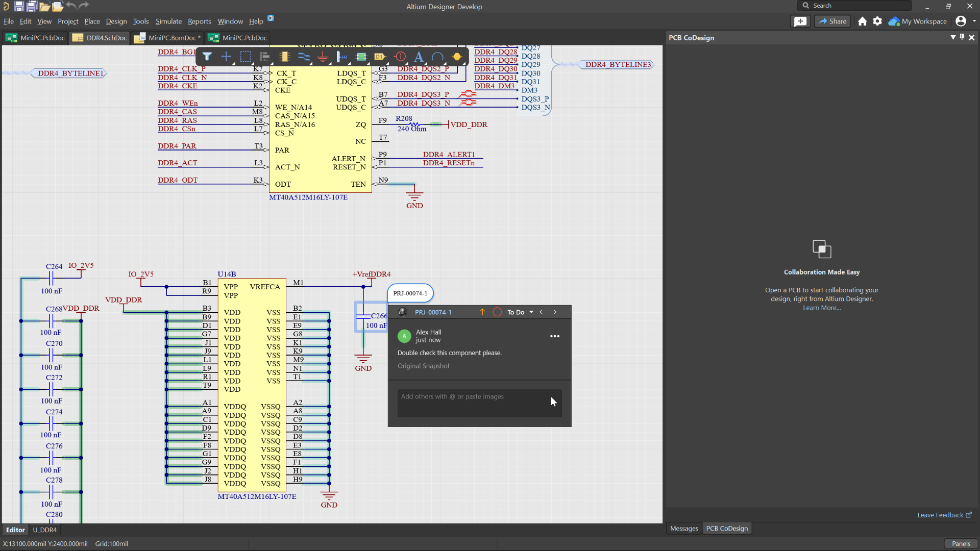Open the Window menu

(x=230, y=21)
